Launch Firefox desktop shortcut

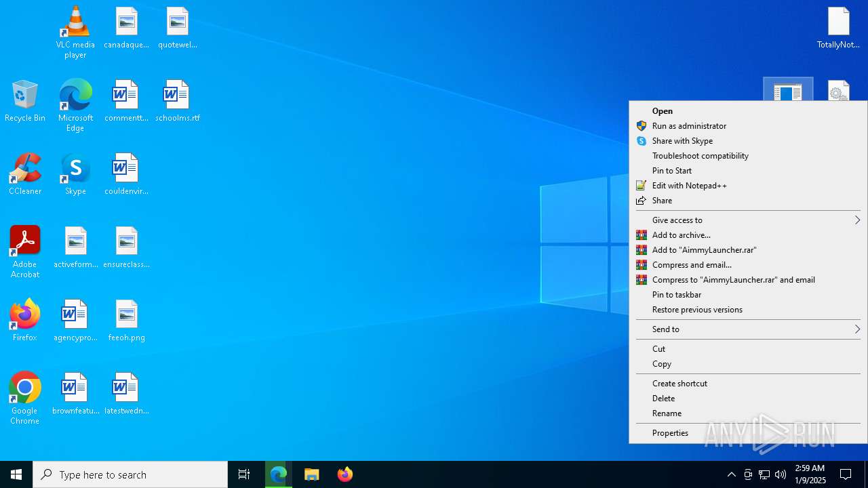click(x=24, y=321)
